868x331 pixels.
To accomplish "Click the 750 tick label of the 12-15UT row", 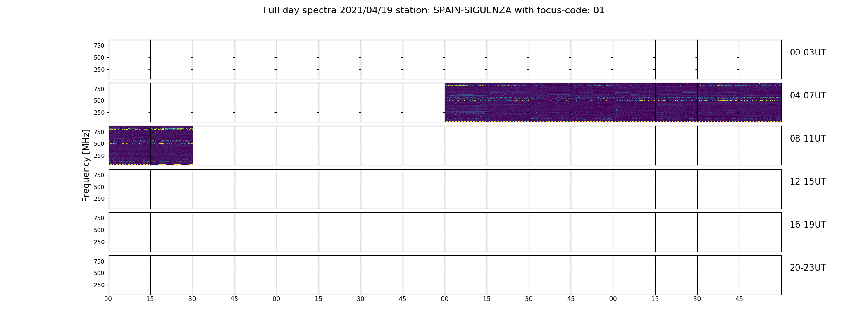I will point(99,175).
